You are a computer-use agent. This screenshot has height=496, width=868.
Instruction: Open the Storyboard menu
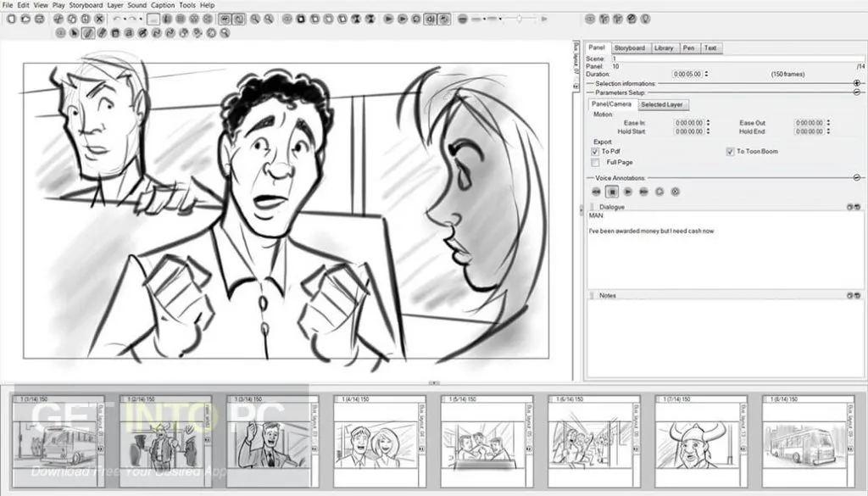(x=86, y=5)
